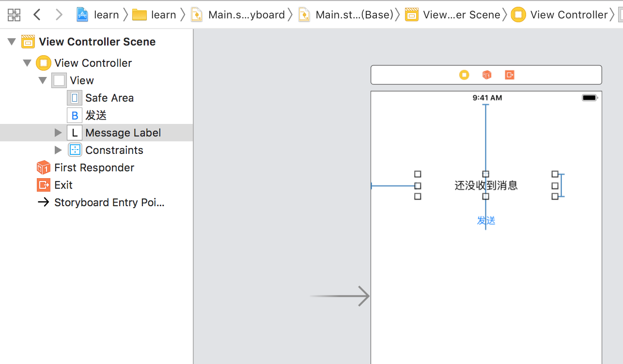Click the View square icon in outline

click(x=59, y=80)
